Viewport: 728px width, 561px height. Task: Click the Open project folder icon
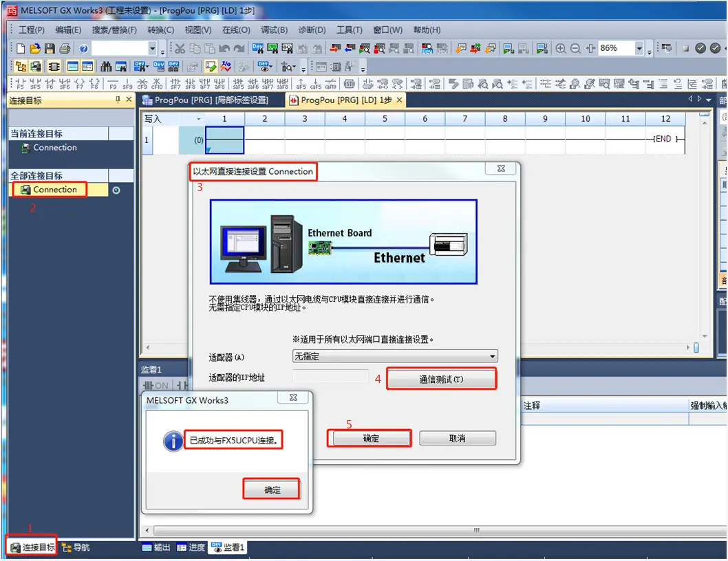[x=35, y=49]
